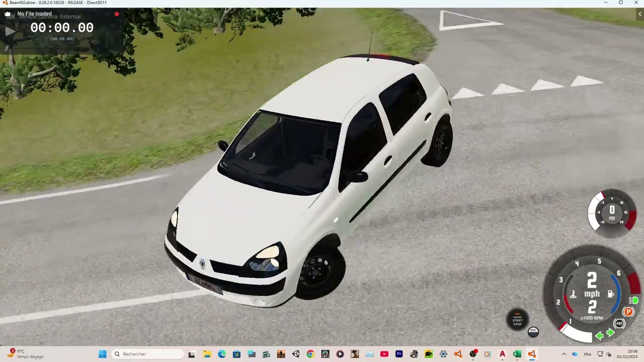The width and height of the screenshot is (644, 362).
Task: Click the left turn signal arrow
Action: (x=599, y=335)
